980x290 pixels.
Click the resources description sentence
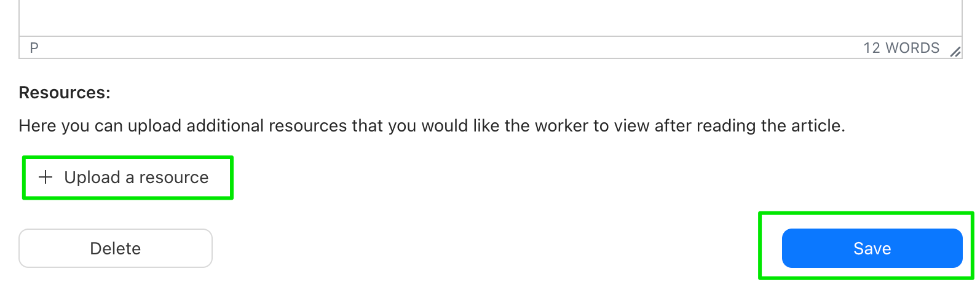click(432, 126)
